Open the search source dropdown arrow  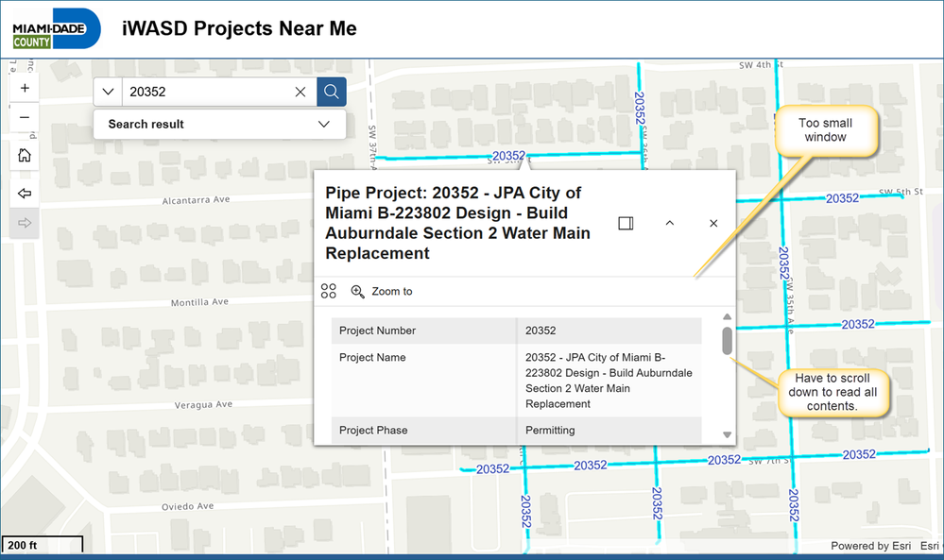point(108,92)
